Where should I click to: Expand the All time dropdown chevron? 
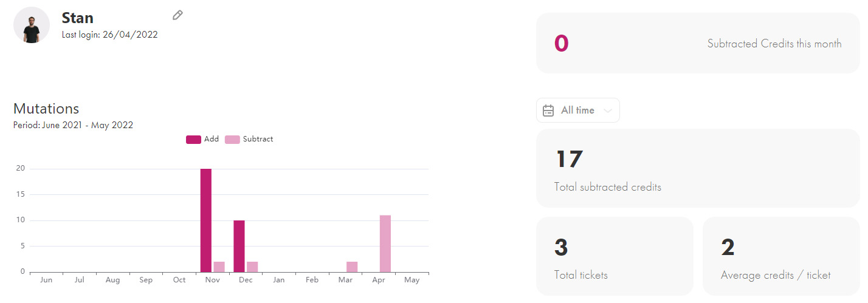pos(607,111)
